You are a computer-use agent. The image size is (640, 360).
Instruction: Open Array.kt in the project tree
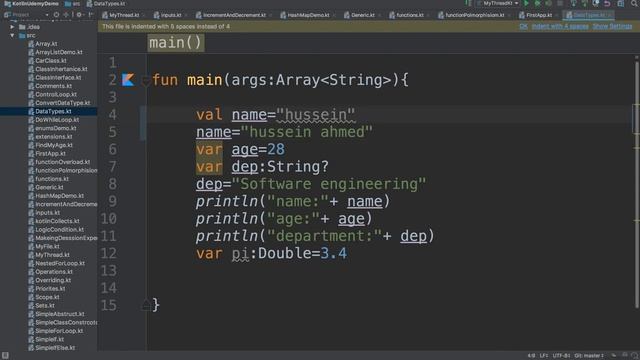(x=46, y=44)
